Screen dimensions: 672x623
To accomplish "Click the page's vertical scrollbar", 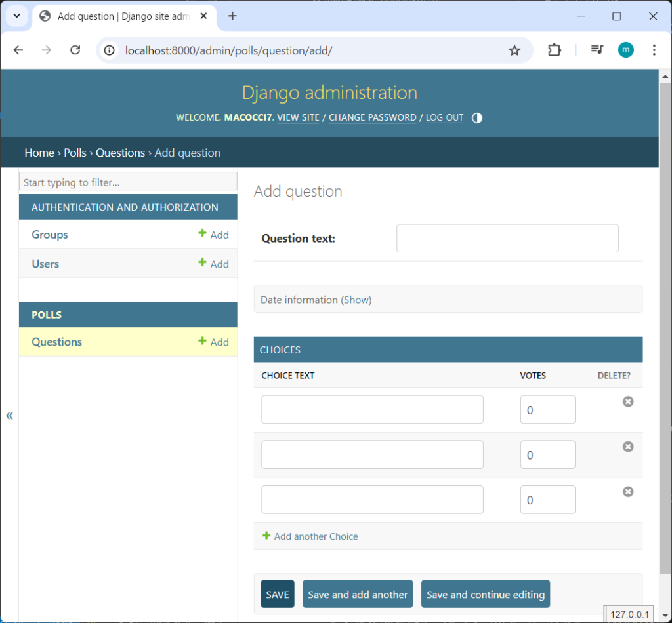I will (x=665, y=328).
